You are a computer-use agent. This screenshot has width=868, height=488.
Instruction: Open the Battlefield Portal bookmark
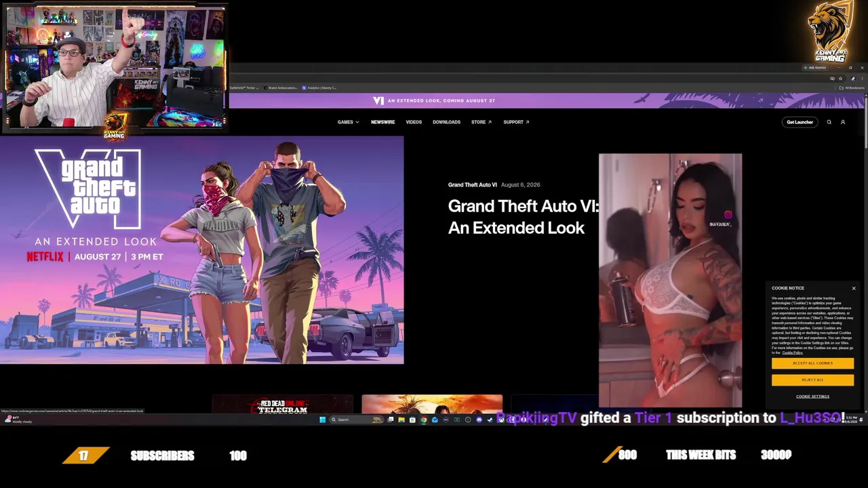(x=245, y=87)
